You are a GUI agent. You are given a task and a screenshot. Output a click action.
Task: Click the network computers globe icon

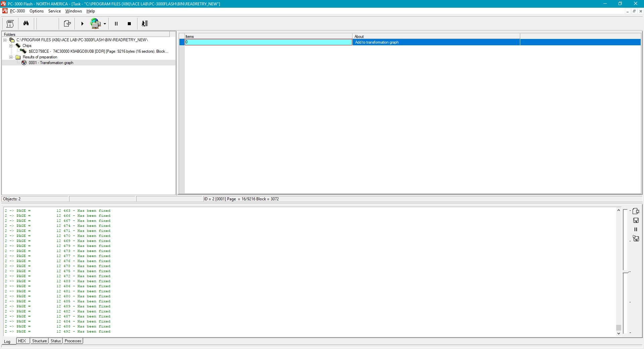(96, 23)
